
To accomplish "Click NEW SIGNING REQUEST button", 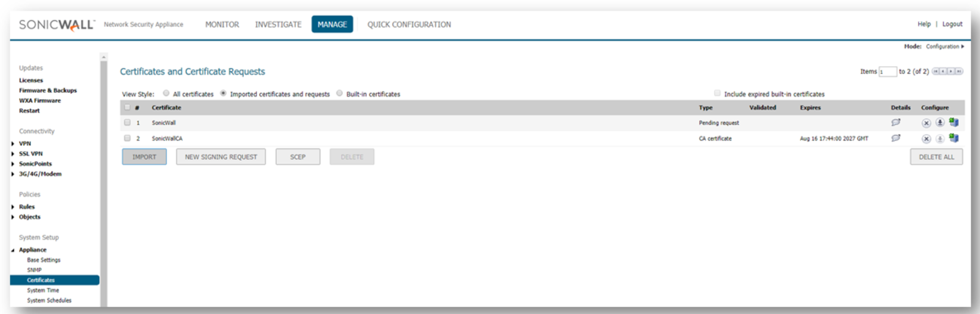I will [x=221, y=157].
